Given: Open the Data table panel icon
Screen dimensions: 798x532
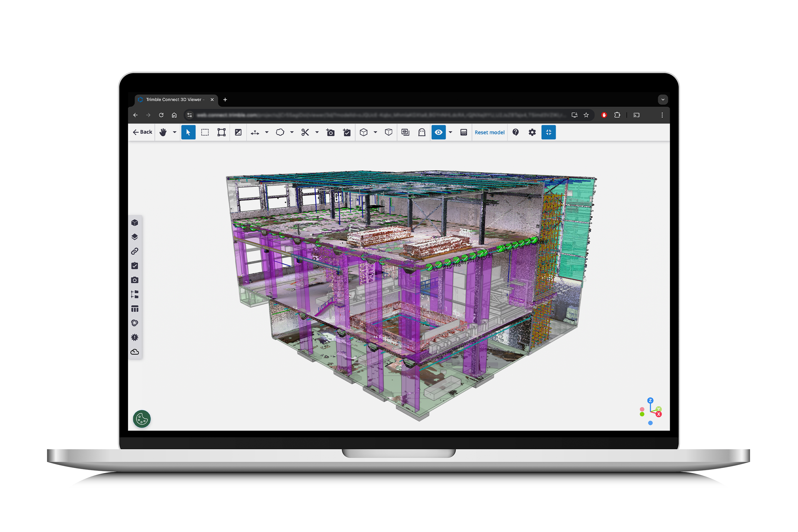Looking at the screenshot, I should pyautogui.click(x=135, y=309).
